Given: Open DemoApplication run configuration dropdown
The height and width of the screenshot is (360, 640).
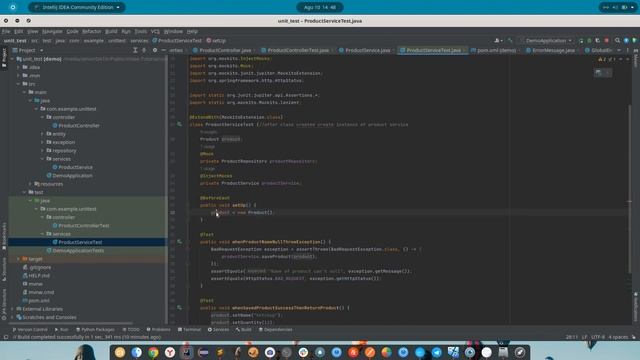Looking at the screenshot, I should [x=548, y=40].
